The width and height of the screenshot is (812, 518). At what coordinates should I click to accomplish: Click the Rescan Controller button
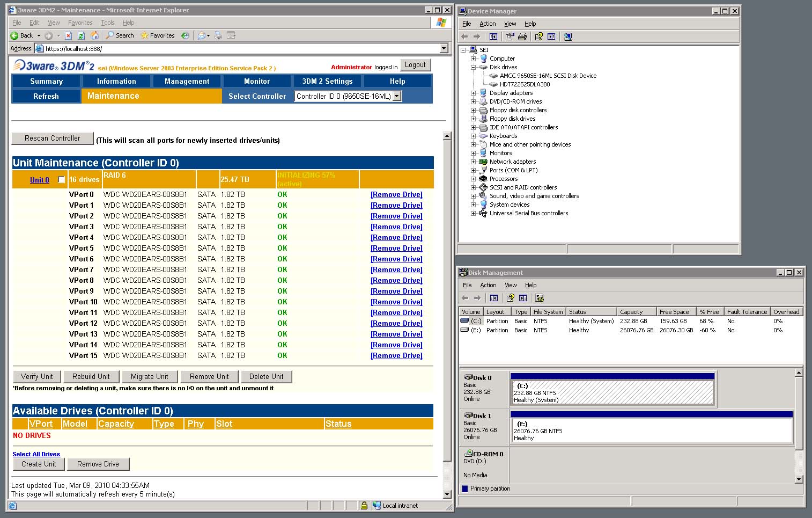tap(53, 138)
